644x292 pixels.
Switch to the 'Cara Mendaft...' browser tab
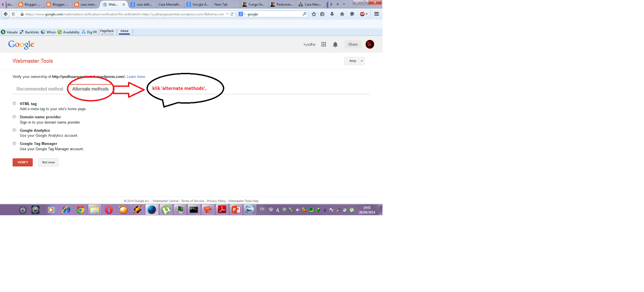(169, 4)
